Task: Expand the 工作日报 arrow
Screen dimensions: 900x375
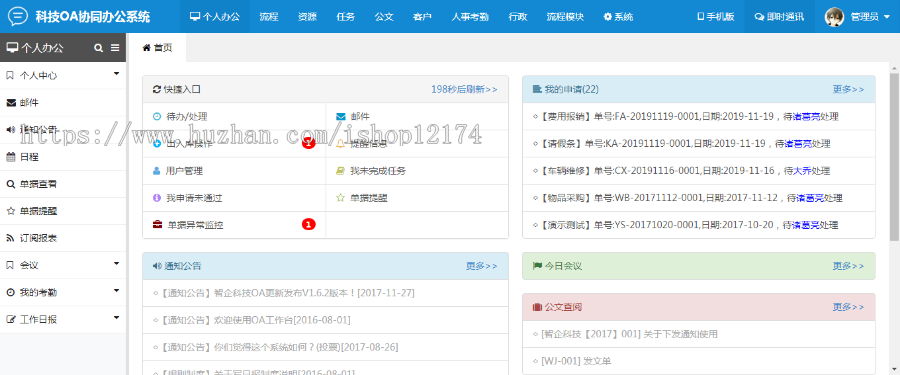Action: tap(117, 318)
